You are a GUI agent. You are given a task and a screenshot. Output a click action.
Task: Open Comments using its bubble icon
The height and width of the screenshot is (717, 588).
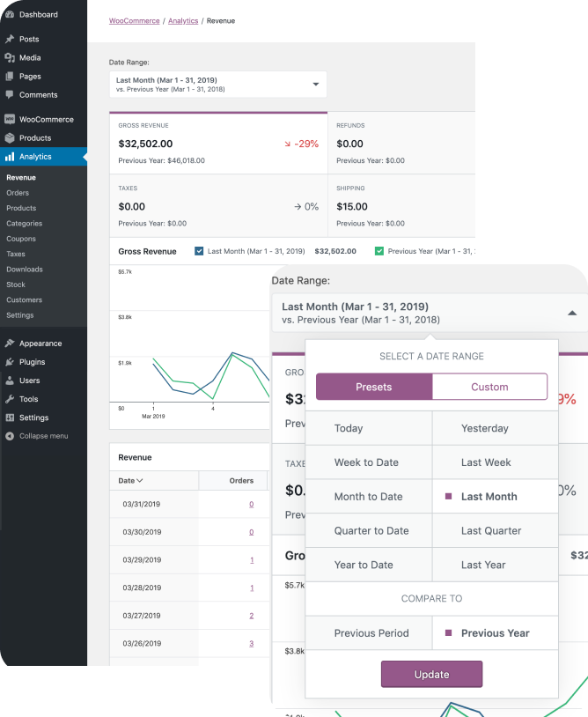(x=10, y=95)
